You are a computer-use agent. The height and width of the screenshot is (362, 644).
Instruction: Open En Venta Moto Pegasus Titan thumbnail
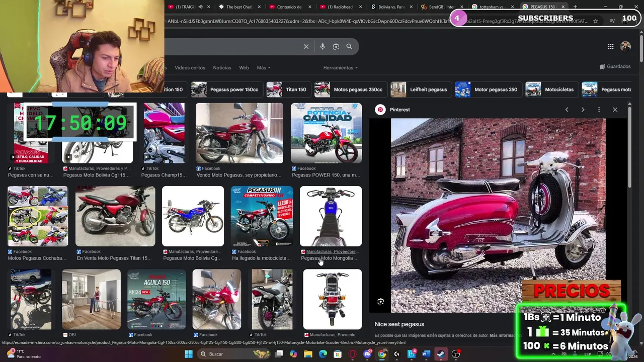point(115,216)
